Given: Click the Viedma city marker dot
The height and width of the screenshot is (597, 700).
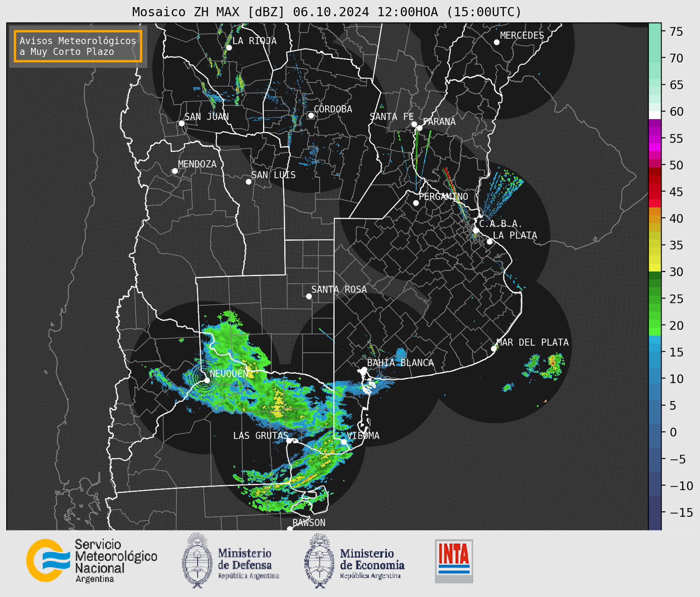Looking at the screenshot, I should [344, 442].
